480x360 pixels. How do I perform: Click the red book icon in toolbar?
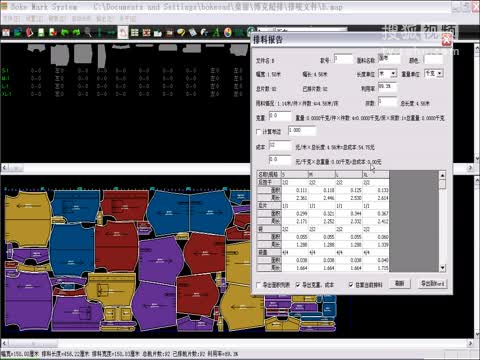(x=30, y=32)
